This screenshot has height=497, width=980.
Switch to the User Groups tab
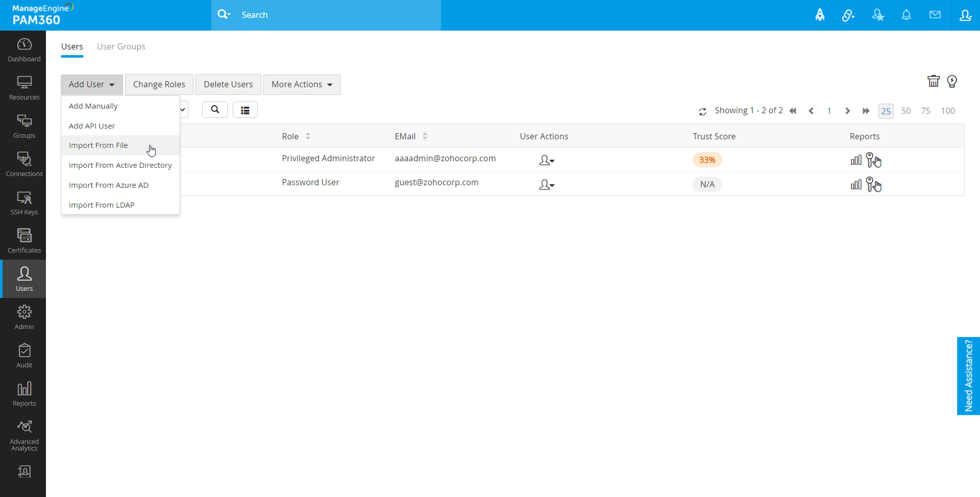coord(121,47)
